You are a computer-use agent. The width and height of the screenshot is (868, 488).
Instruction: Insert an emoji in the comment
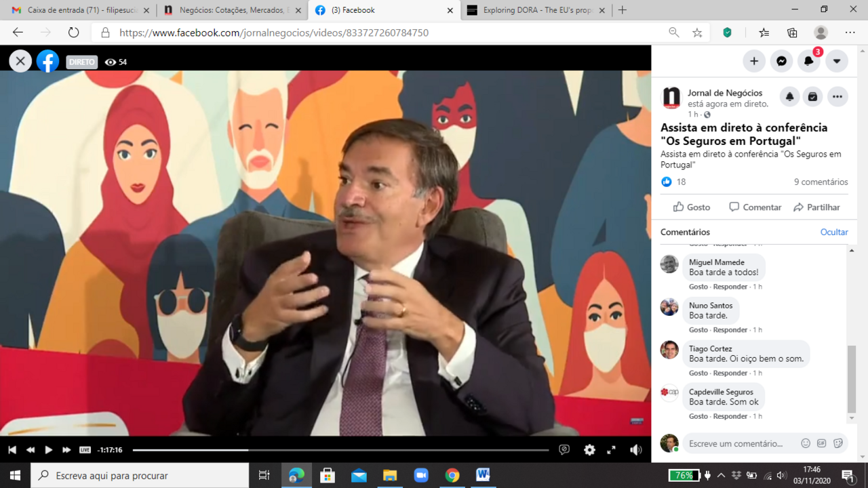click(806, 443)
